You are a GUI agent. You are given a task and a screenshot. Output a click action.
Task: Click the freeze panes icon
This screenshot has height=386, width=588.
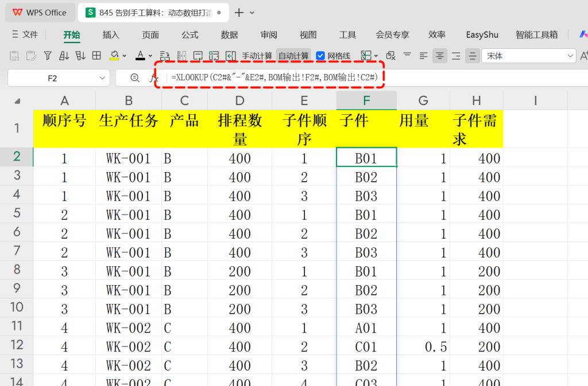pos(366,56)
